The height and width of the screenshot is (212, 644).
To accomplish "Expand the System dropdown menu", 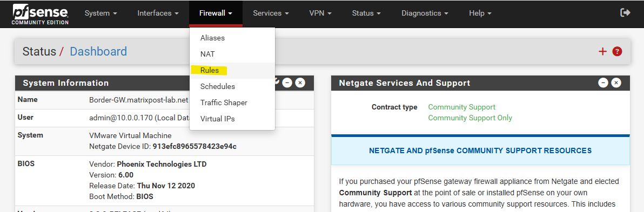I will tap(101, 13).
